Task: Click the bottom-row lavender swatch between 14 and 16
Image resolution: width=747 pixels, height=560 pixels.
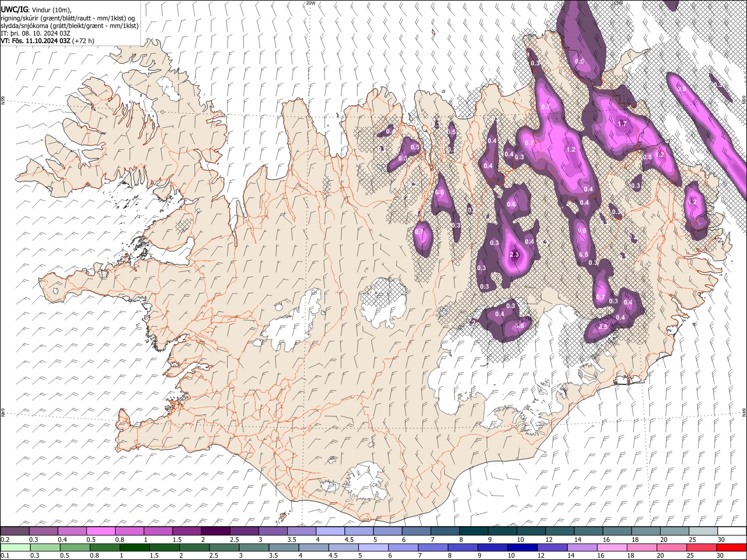Action: tap(582, 547)
